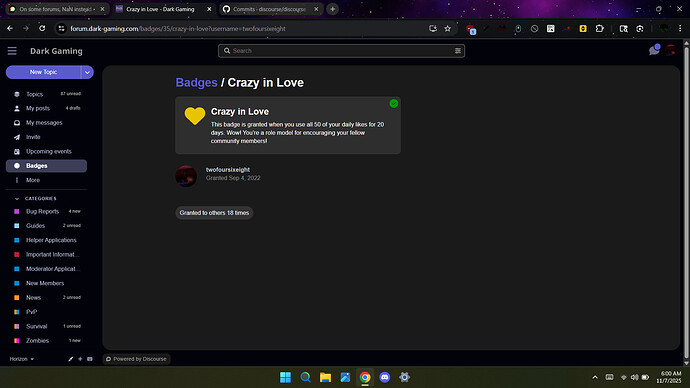Switch to the 'On some forums, NaN' tab

[x=57, y=9]
